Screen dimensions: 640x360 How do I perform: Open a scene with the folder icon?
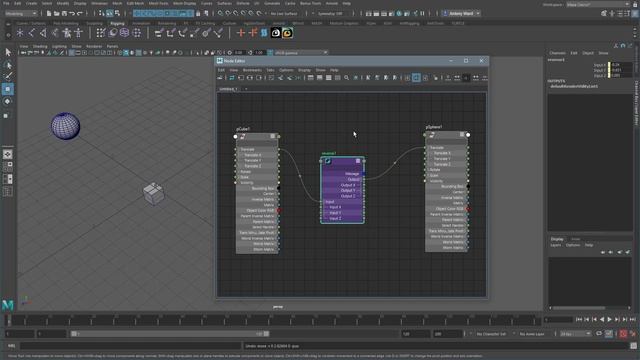point(57,13)
